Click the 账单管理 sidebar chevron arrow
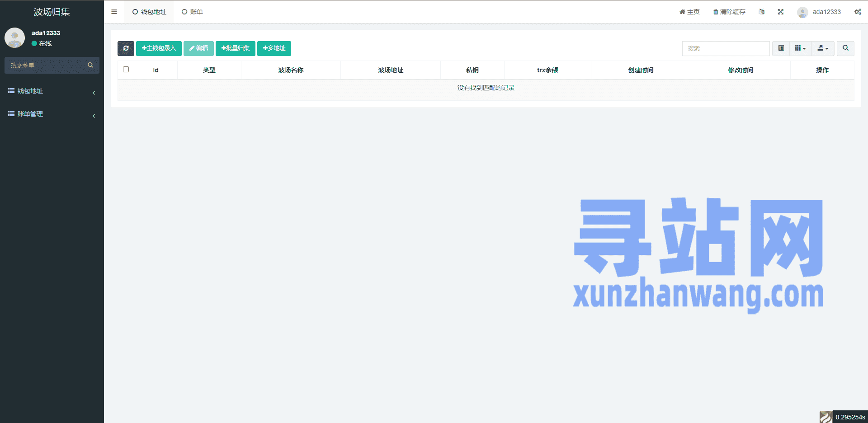 pyautogui.click(x=94, y=116)
